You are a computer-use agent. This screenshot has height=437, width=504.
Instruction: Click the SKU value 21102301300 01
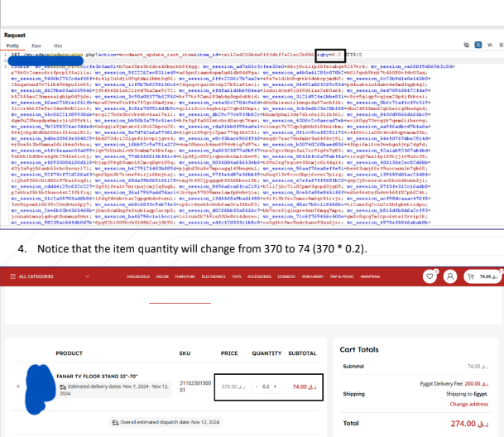(195, 387)
